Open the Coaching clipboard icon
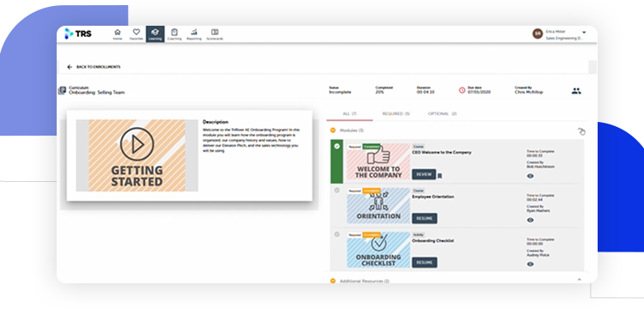The image size is (644, 309). 174,34
